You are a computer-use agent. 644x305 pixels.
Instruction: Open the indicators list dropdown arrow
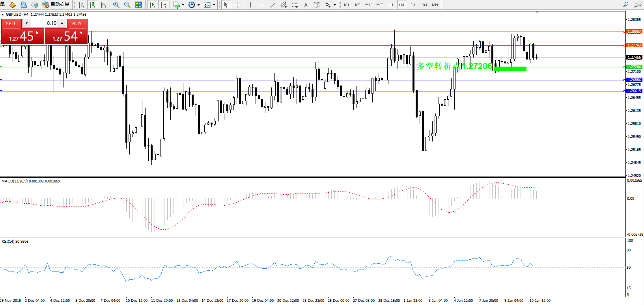click(x=183, y=5)
